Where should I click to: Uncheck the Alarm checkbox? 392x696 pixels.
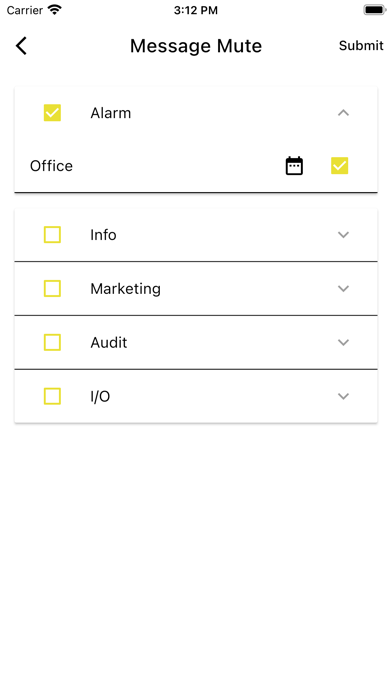point(52,113)
